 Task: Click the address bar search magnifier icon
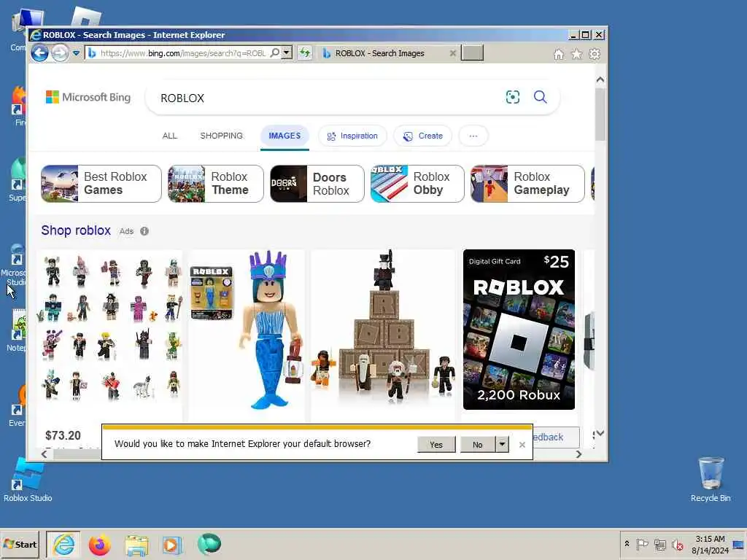click(x=275, y=52)
